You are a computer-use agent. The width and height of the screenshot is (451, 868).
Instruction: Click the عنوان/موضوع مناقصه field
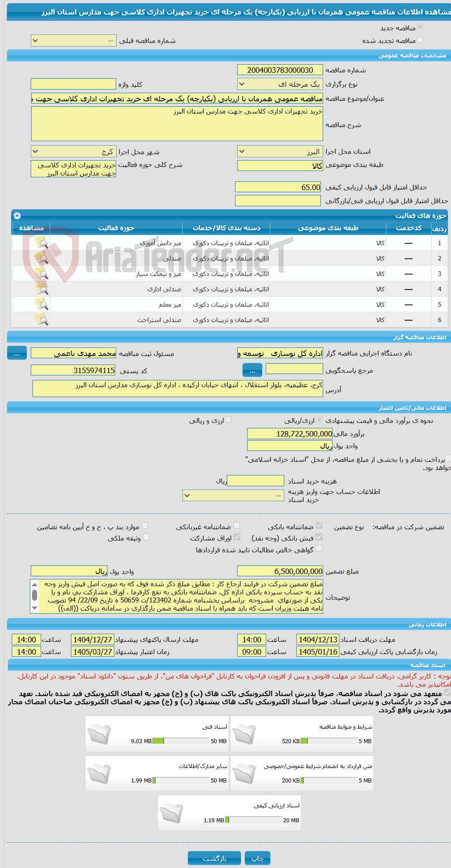[177, 99]
